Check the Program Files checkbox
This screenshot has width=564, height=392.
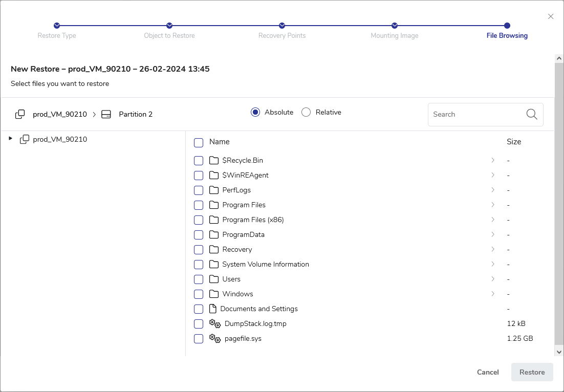pyautogui.click(x=199, y=205)
